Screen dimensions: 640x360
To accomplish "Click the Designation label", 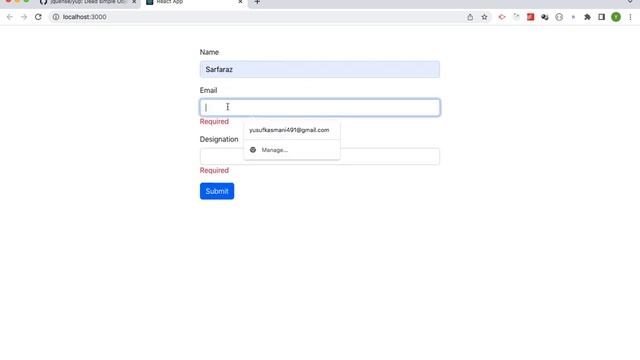I will tap(219, 139).
